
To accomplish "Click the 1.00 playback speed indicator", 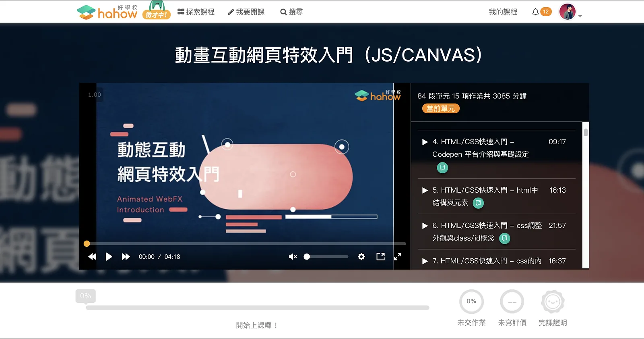I will [95, 95].
